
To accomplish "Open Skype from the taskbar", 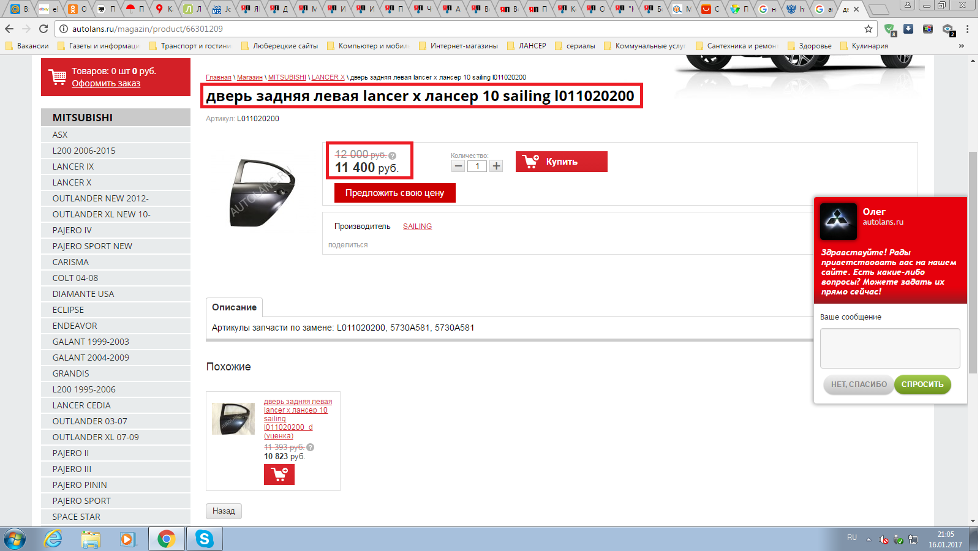I will (x=204, y=539).
